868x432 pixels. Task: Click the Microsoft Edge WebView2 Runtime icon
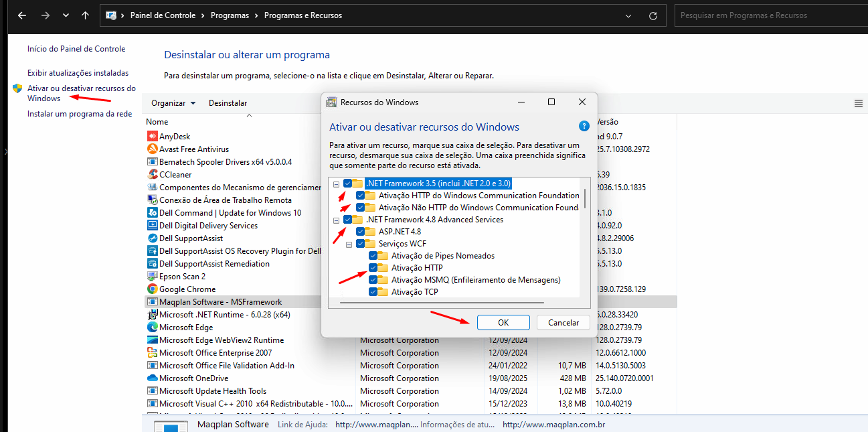coord(152,340)
